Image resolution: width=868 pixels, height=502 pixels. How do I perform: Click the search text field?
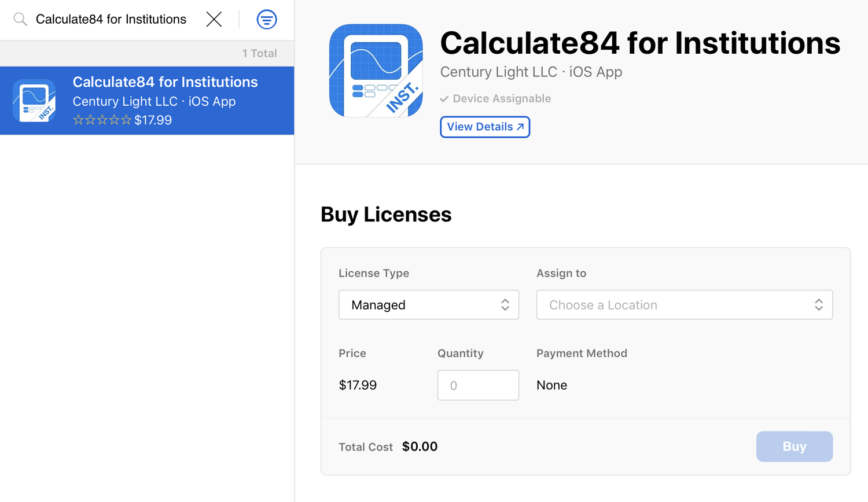coord(111,19)
